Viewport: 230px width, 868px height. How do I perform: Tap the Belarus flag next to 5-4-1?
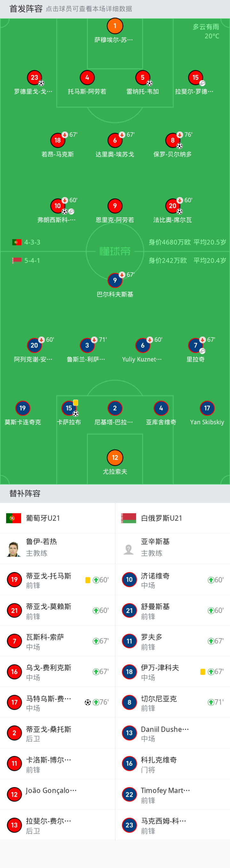click(17, 260)
